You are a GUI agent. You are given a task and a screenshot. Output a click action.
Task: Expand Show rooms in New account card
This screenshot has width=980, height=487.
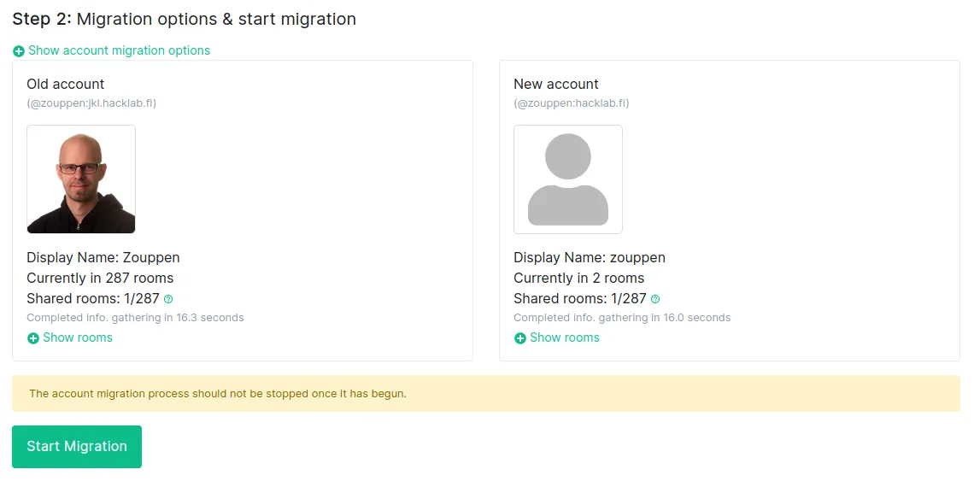tap(556, 337)
